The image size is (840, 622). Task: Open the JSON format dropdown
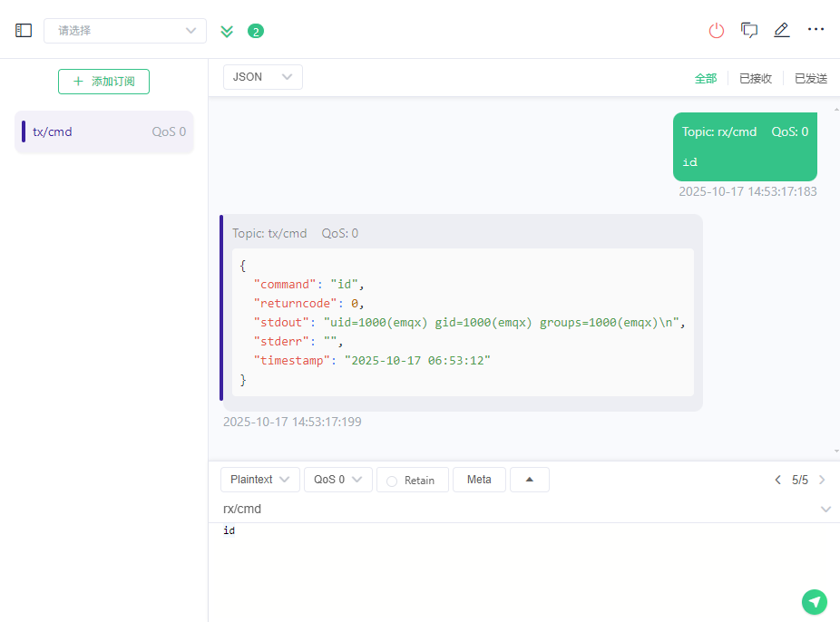point(262,77)
